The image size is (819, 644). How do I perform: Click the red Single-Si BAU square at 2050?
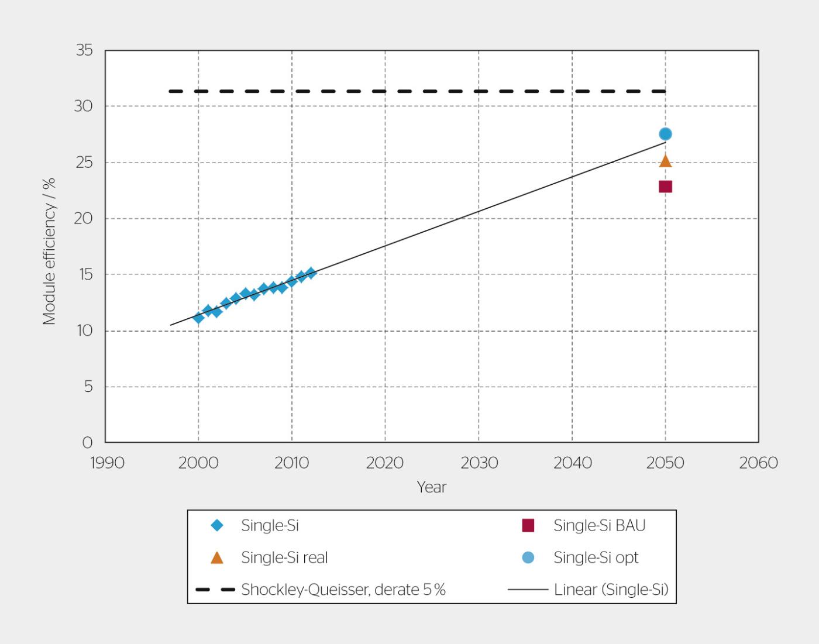point(665,187)
